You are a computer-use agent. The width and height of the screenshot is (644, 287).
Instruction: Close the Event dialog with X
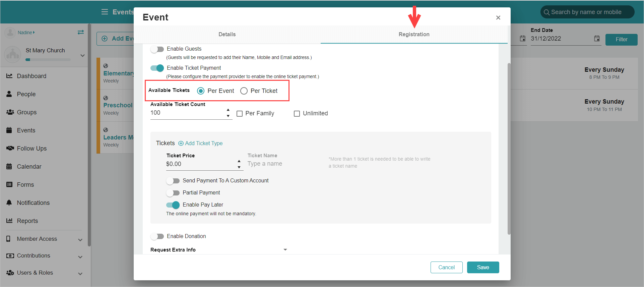(x=498, y=17)
